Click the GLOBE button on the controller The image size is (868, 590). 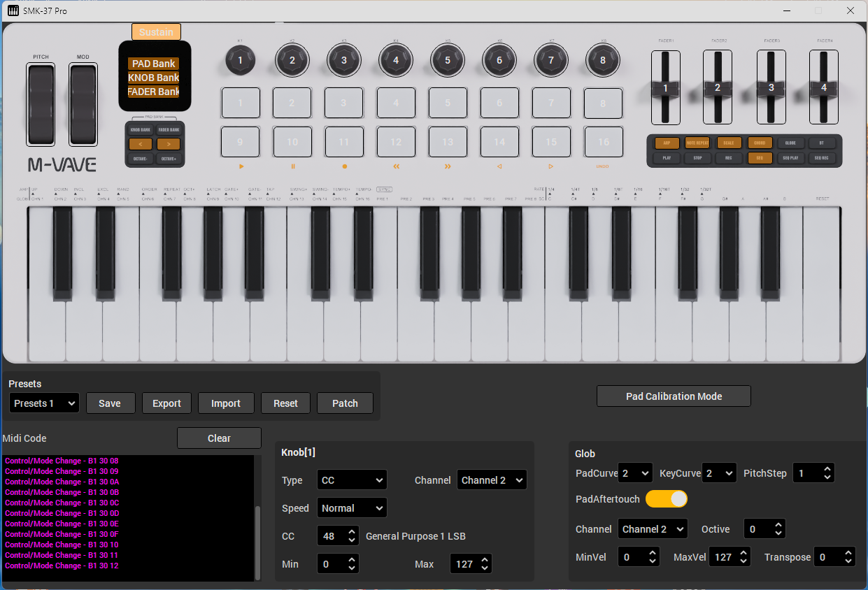pyautogui.click(x=790, y=143)
